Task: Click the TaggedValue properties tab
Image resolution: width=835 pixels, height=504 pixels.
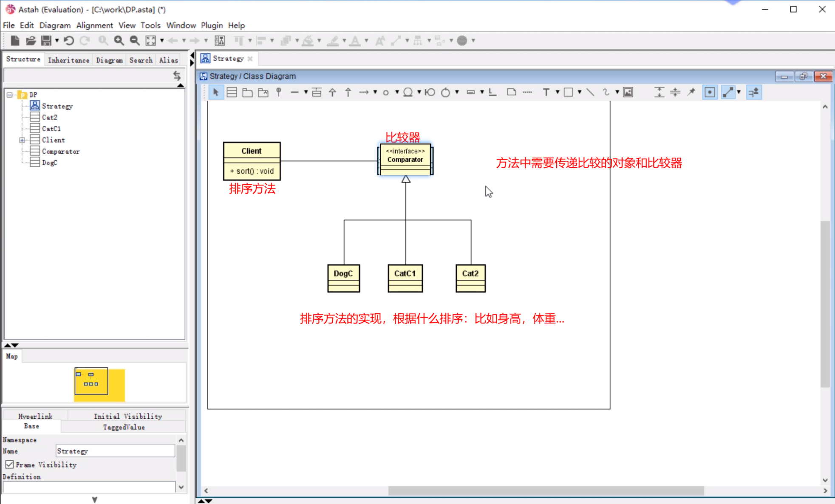Action: (x=124, y=427)
